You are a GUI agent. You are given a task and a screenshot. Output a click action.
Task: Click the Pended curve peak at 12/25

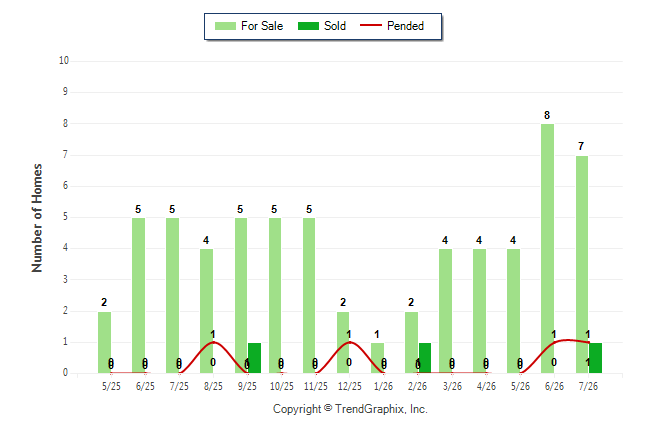[x=349, y=342]
